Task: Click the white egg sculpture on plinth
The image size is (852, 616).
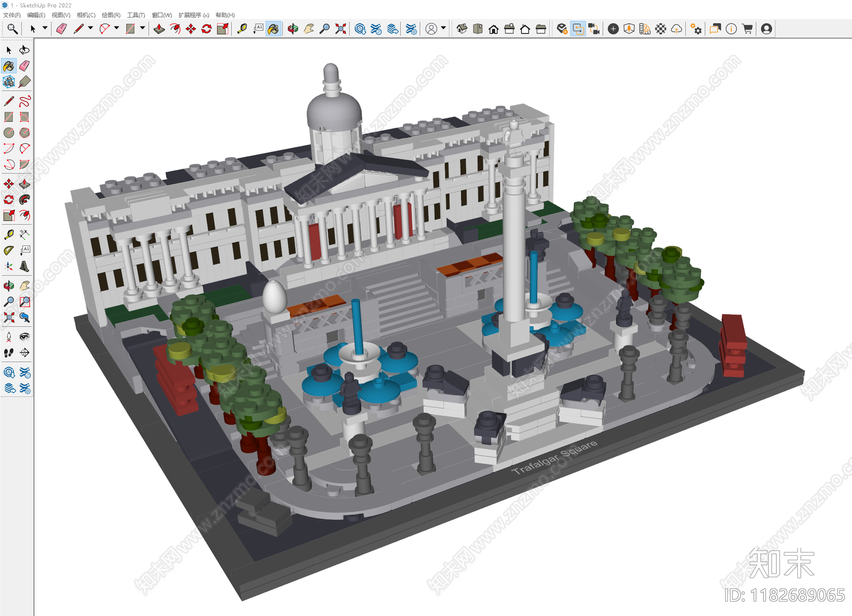Action: pos(275,297)
